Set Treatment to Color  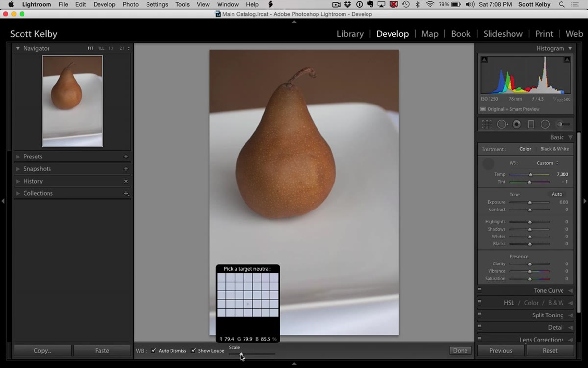click(x=525, y=149)
